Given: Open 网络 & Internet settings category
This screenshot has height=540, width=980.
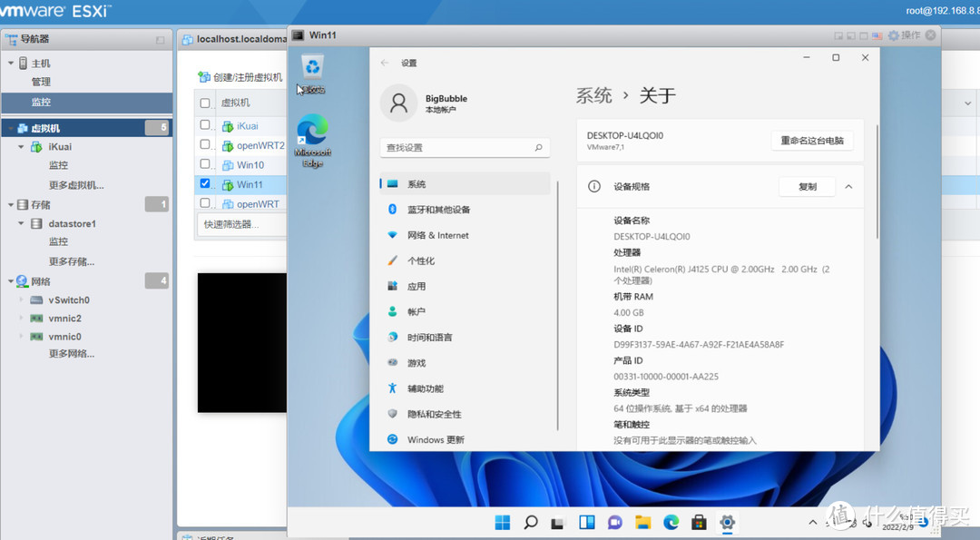Looking at the screenshot, I should coord(465,235).
